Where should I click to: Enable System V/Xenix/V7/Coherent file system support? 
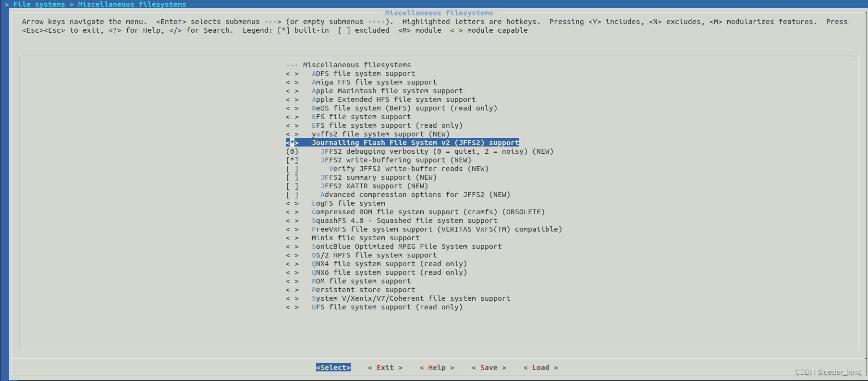point(398,298)
